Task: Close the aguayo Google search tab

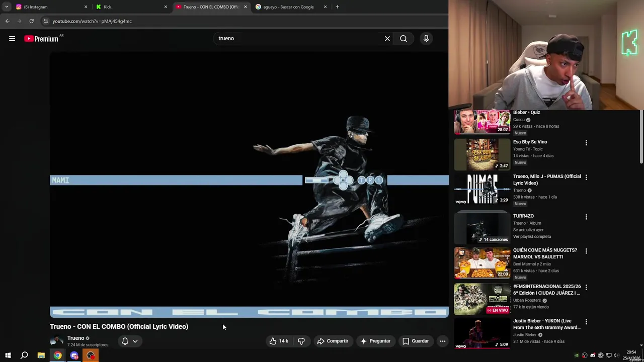Action: 325,7
